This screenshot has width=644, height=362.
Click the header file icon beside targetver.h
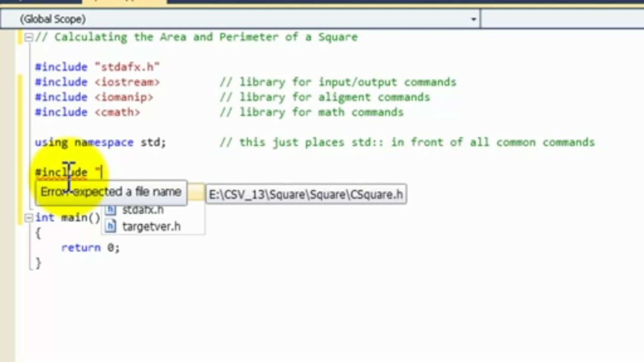coord(110,226)
